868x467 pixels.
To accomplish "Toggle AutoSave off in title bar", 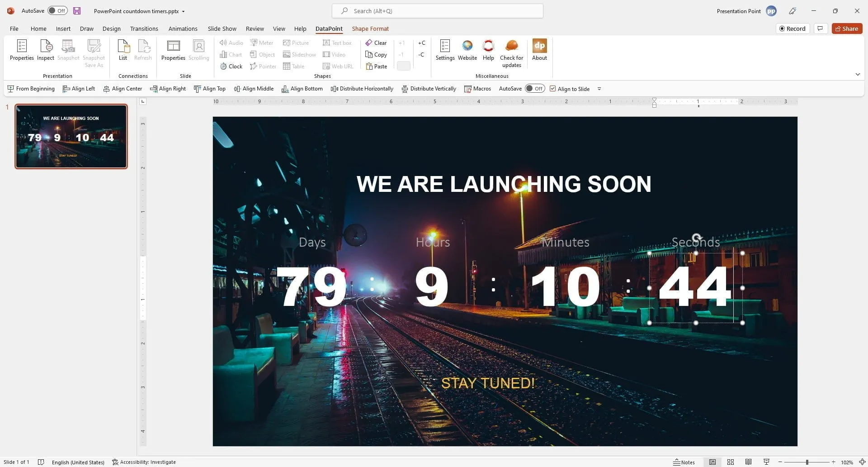I will (x=57, y=10).
